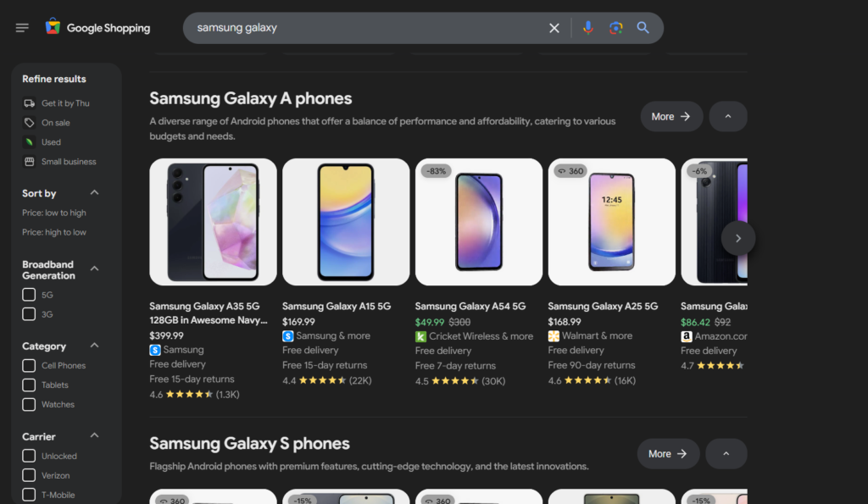
Task: Check the Cell Phones category filter
Action: [x=29, y=365]
